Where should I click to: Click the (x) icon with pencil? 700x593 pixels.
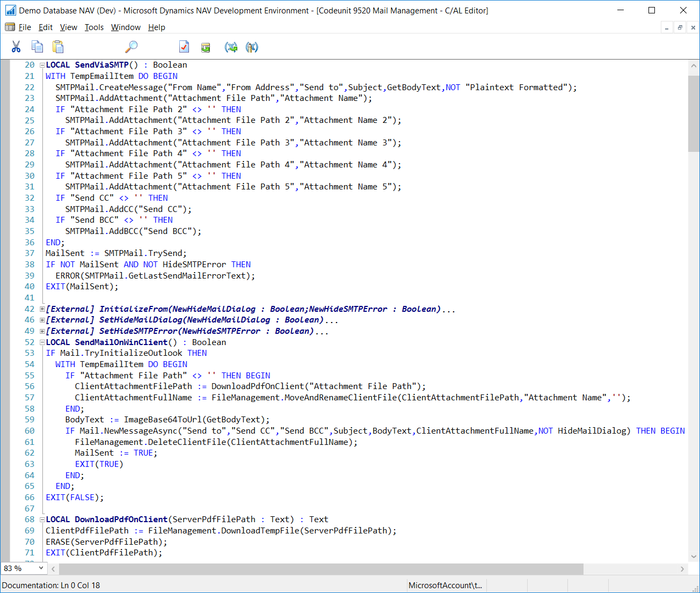252,47
